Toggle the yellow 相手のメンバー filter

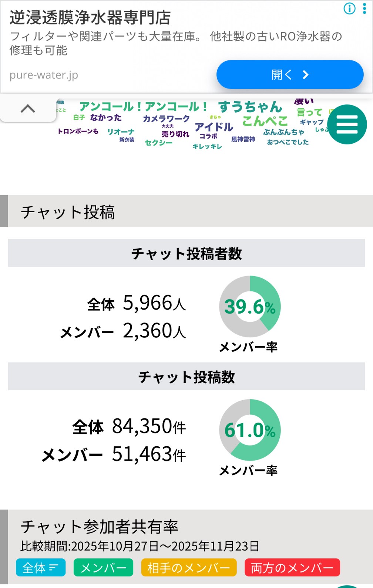pyautogui.click(x=189, y=567)
